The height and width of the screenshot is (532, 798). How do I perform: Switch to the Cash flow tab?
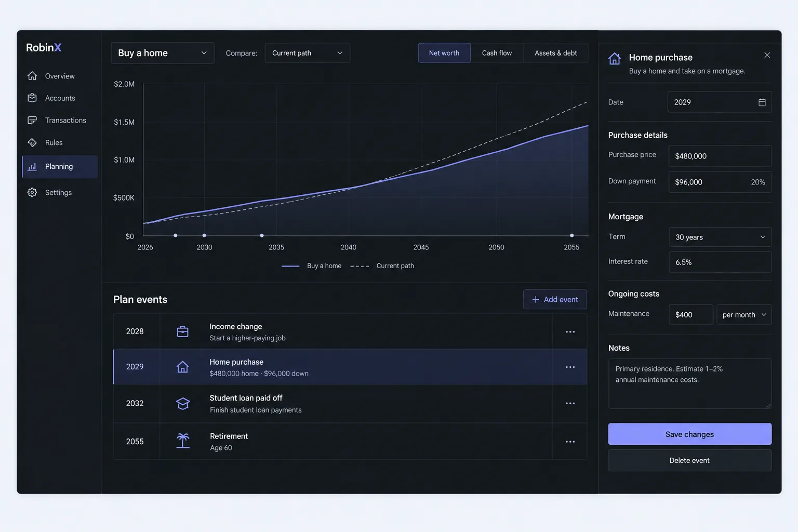[x=497, y=53]
